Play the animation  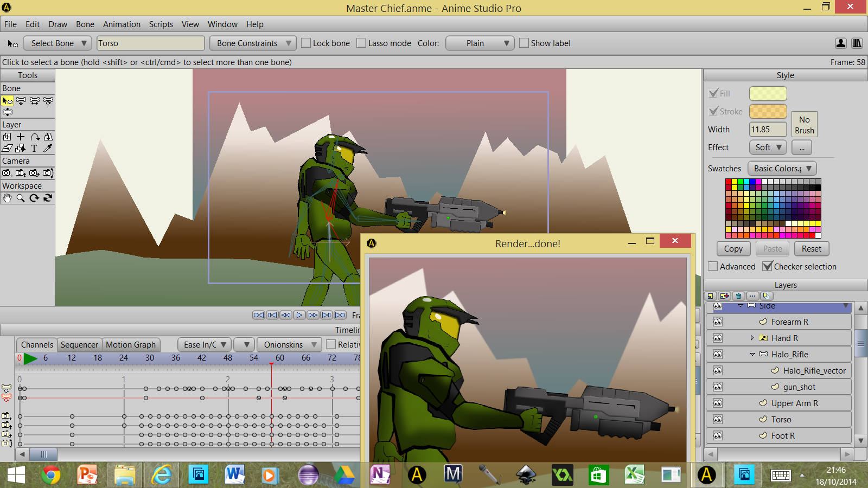(x=299, y=315)
